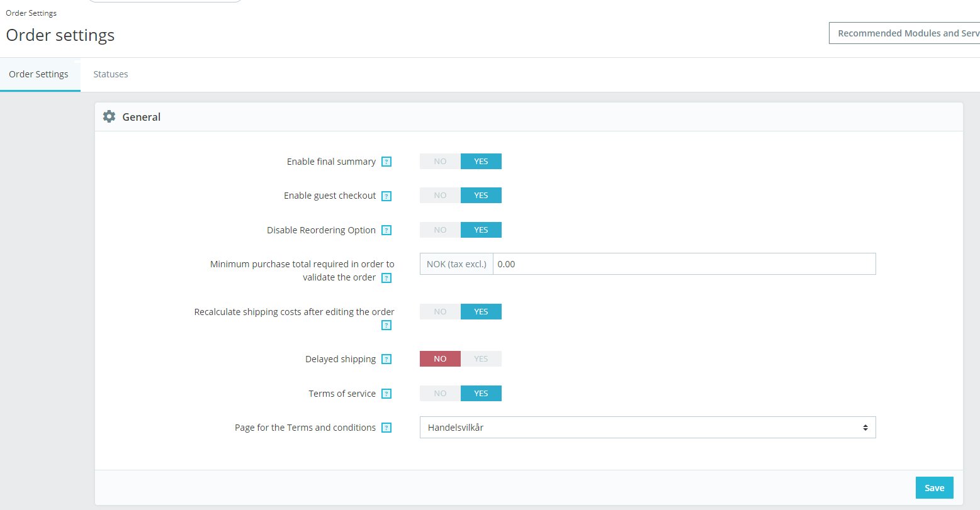The height and width of the screenshot is (510, 980).
Task: Set Recalculate shipping costs to NO
Action: tap(440, 312)
